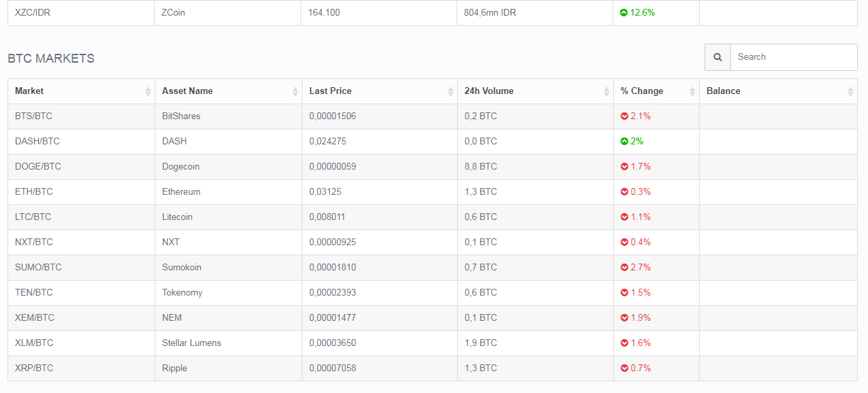Select the ZCoin asset name

pos(174,12)
